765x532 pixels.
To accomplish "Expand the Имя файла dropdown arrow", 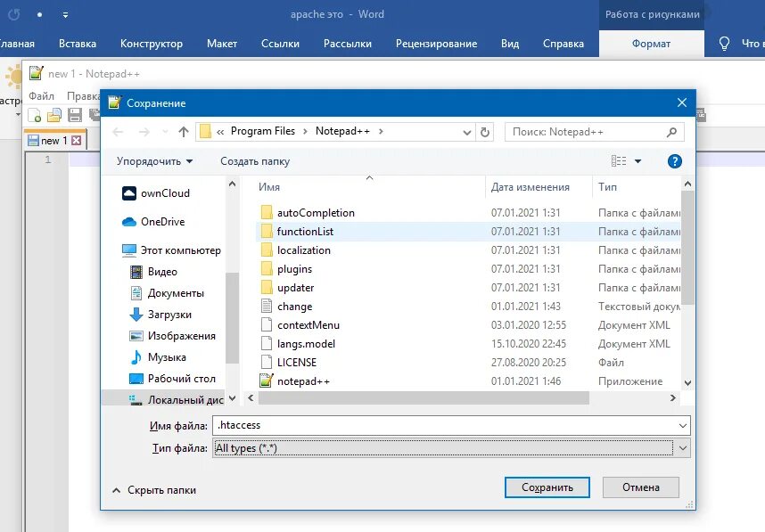I will click(683, 426).
